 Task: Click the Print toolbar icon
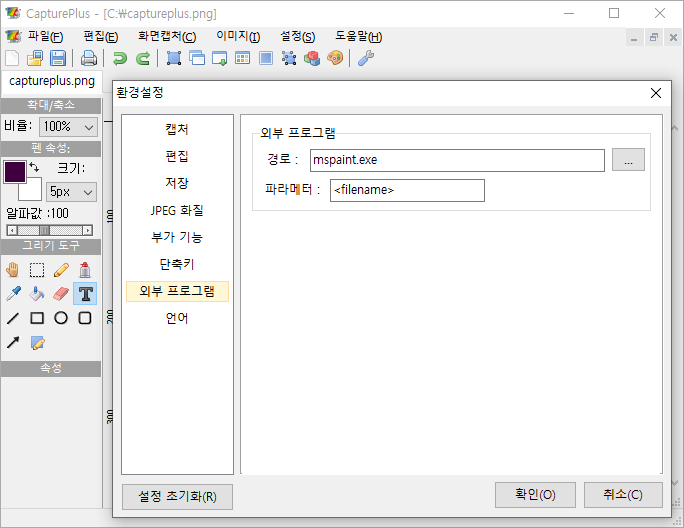pos(89,58)
